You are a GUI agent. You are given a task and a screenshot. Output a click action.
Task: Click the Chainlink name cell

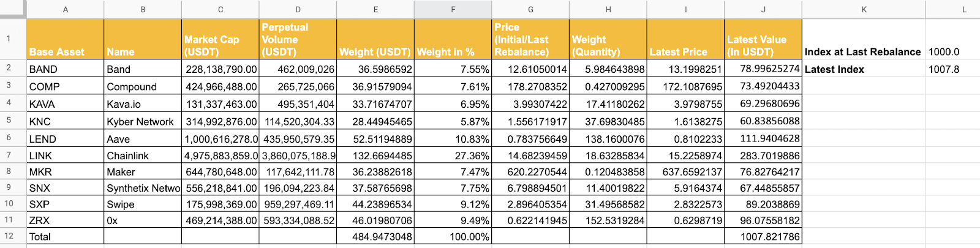coord(143,156)
